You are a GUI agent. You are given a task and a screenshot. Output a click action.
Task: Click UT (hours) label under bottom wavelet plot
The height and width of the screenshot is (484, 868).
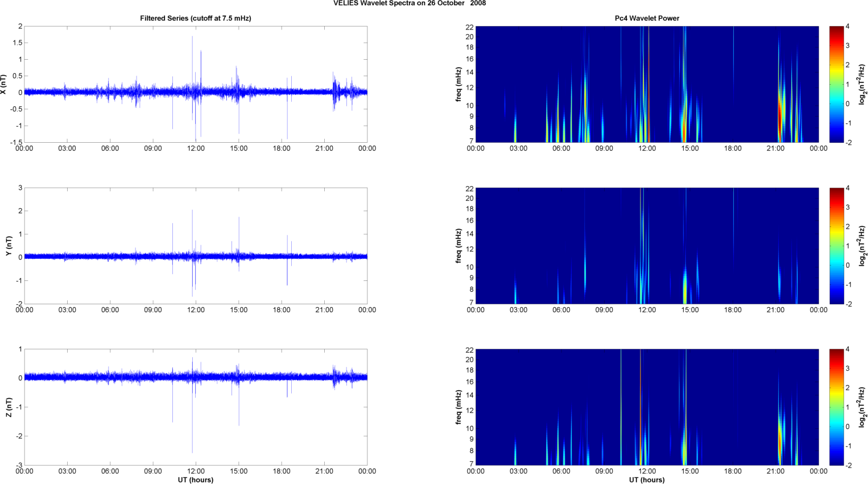[647, 479]
